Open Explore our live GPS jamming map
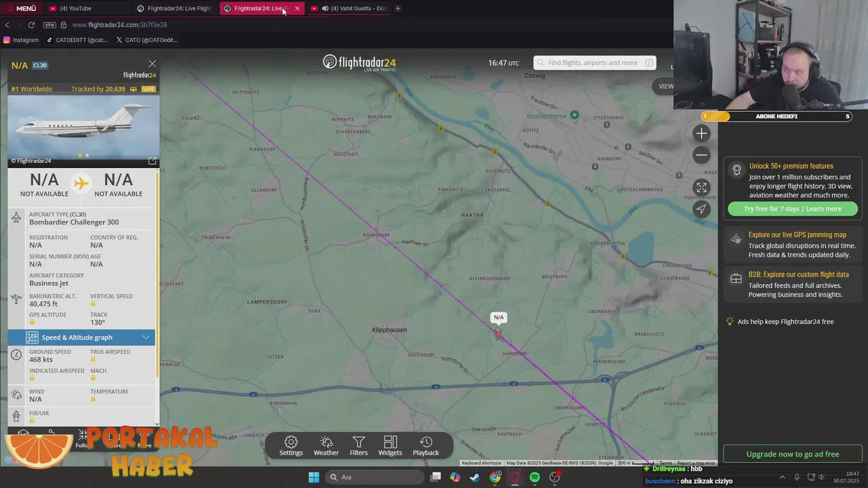 (797, 235)
